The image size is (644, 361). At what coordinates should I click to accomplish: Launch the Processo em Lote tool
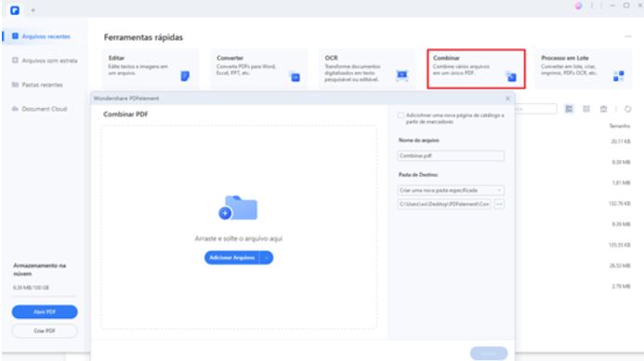[584, 69]
